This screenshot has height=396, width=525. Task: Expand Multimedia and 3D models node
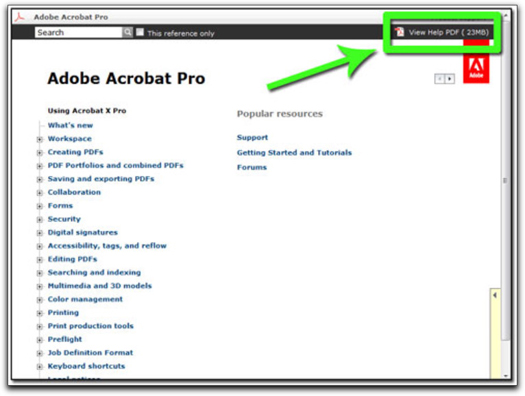coord(40,287)
